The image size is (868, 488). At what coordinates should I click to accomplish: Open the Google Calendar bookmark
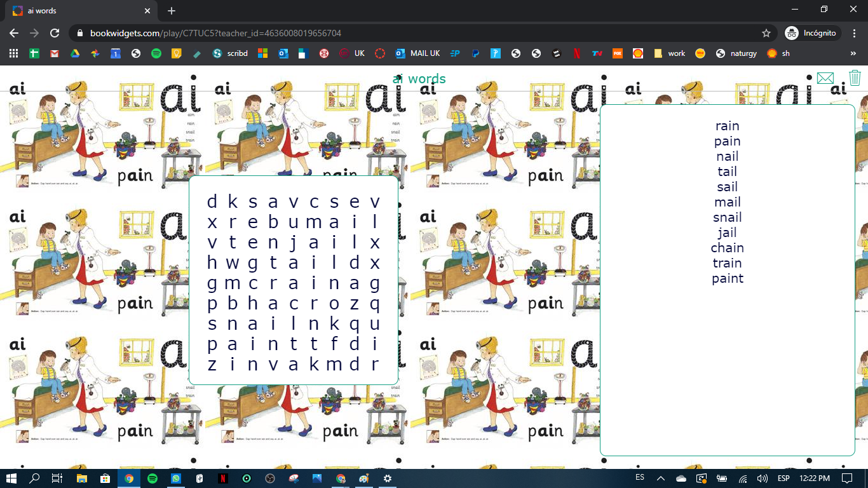coord(115,53)
